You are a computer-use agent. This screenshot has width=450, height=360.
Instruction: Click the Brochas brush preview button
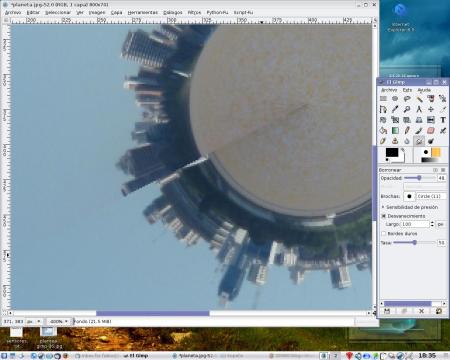409,196
